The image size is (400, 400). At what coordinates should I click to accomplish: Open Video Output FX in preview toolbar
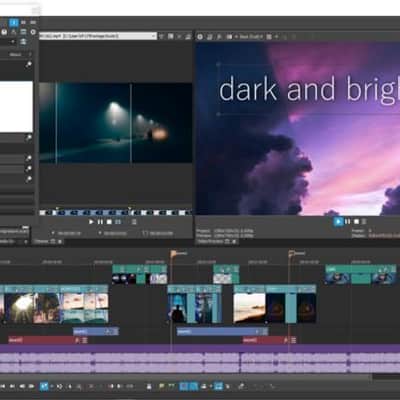tap(219, 37)
